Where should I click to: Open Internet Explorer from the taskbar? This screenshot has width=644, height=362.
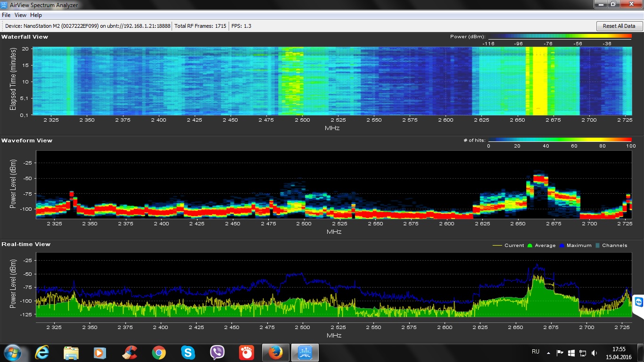coord(42,353)
